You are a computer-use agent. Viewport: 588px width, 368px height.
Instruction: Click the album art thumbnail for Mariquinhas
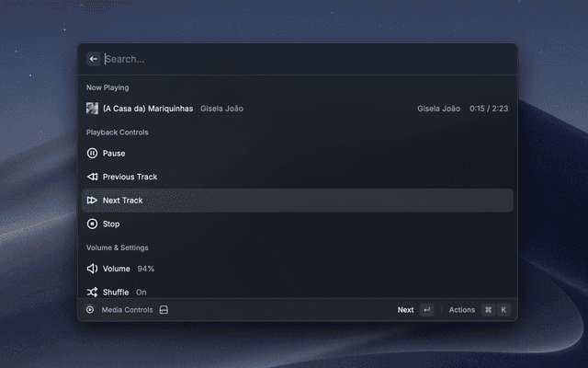tap(92, 109)
